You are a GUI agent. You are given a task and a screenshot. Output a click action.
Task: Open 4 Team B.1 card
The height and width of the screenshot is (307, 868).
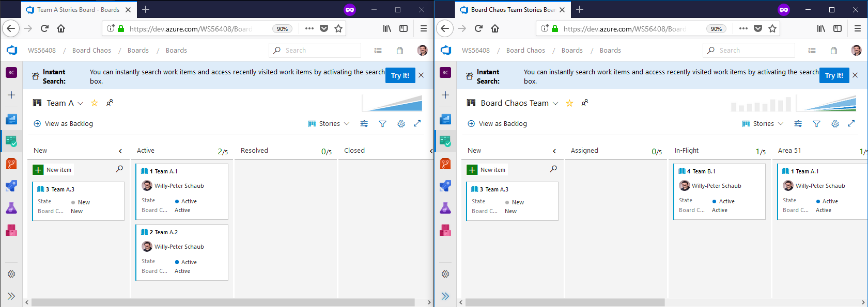719,192
